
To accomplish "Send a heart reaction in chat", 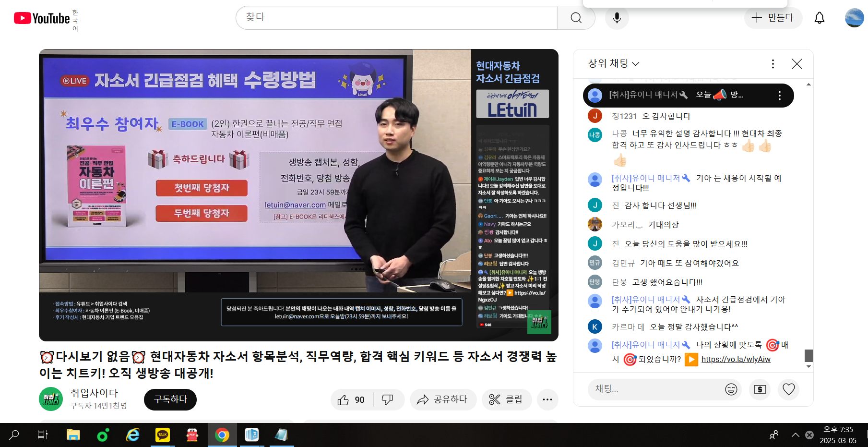I will point(789,389).
